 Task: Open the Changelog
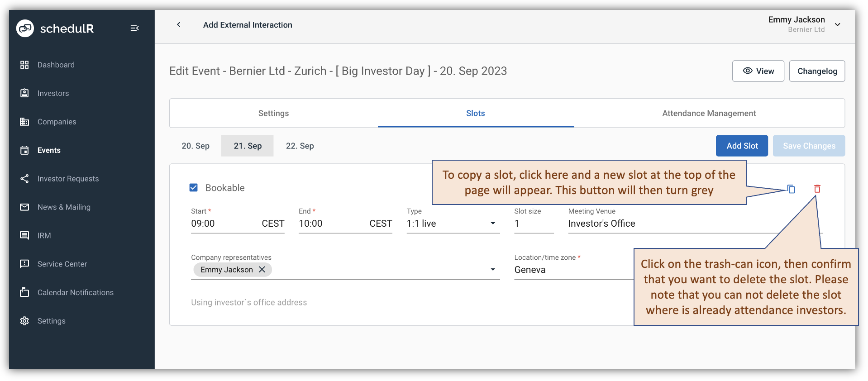click(x=817, y=71)
